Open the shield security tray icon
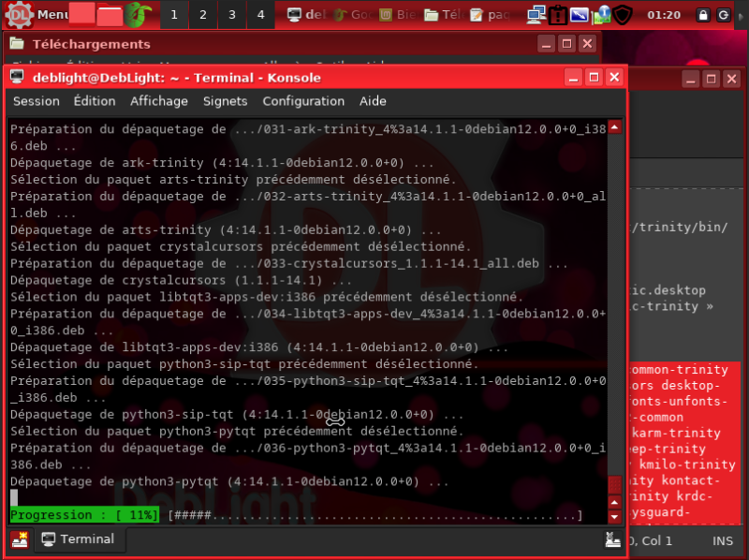This screenshot has height=560, width=749. click(622, 14)
